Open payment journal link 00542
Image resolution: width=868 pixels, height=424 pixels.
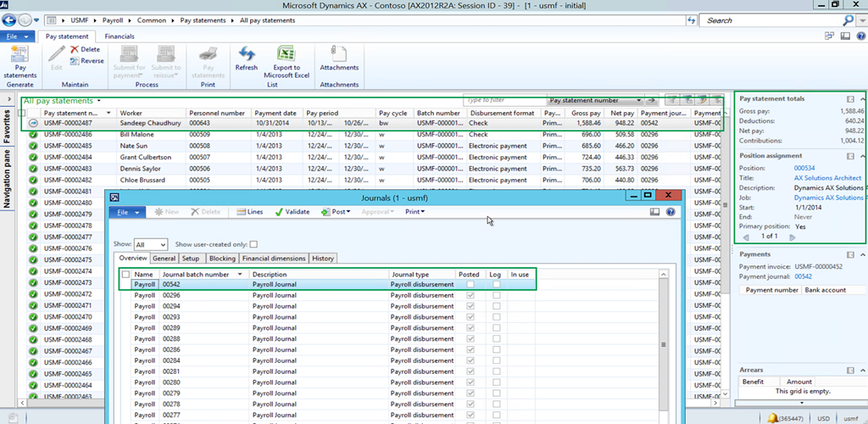coord(802,276)
